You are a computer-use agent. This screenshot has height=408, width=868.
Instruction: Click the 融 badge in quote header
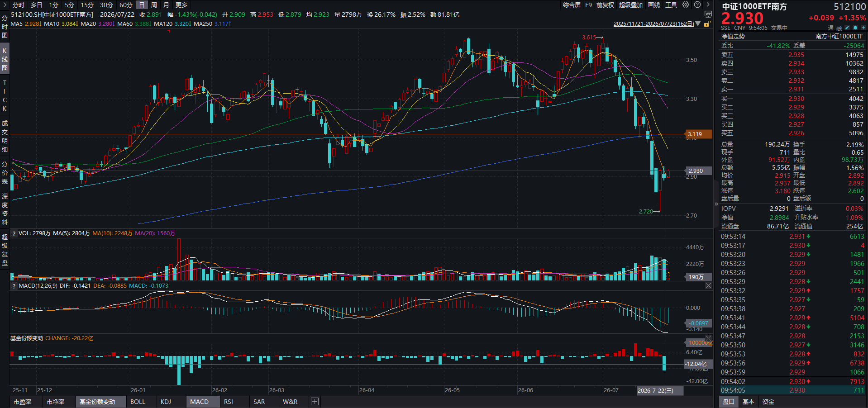tap(839, 28)
